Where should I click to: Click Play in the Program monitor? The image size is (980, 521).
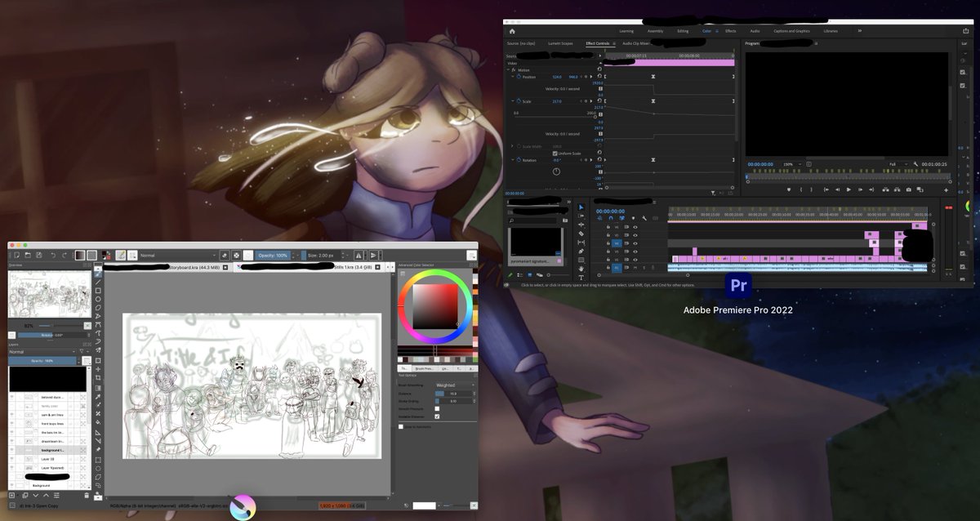point(849,189)
